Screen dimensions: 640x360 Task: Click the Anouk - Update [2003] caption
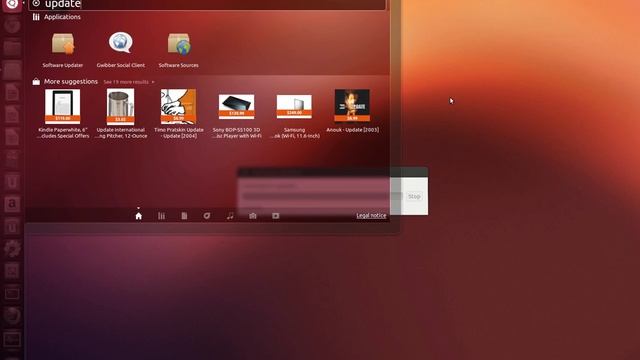tap(353, 130)
